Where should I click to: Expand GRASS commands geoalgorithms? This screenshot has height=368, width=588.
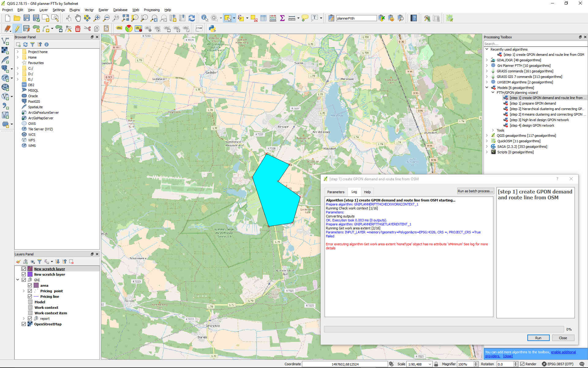click(487, 71)
